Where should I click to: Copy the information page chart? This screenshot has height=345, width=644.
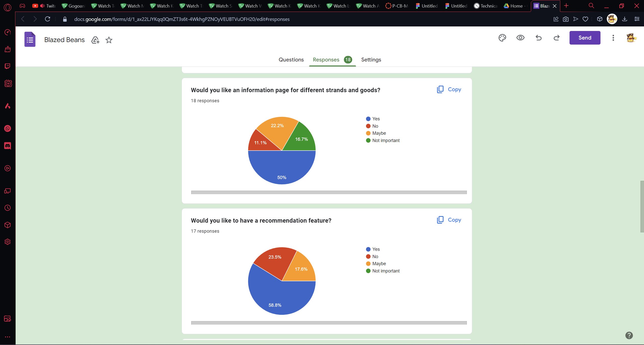click(449, 89)
